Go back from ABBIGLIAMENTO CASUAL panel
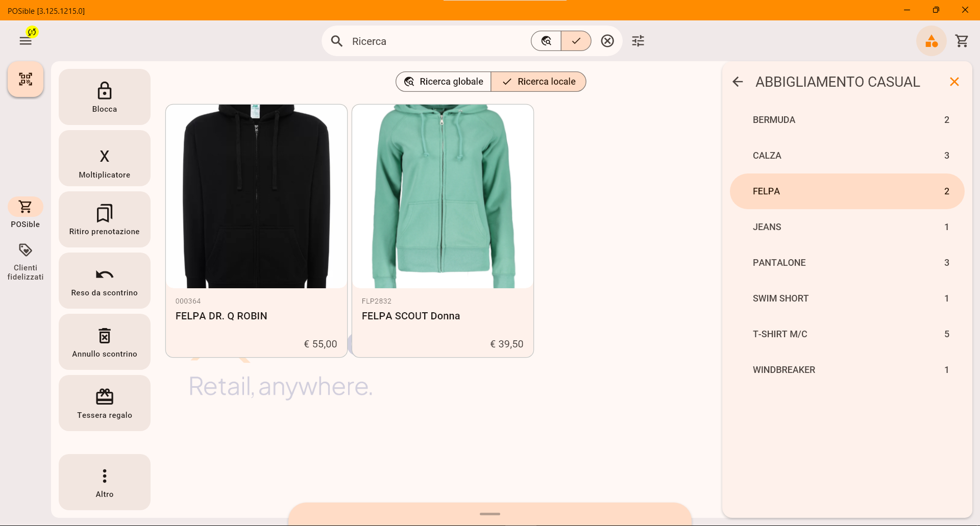Image resolution: width=980 pixels, height=526 pixels. click(738, 82)
